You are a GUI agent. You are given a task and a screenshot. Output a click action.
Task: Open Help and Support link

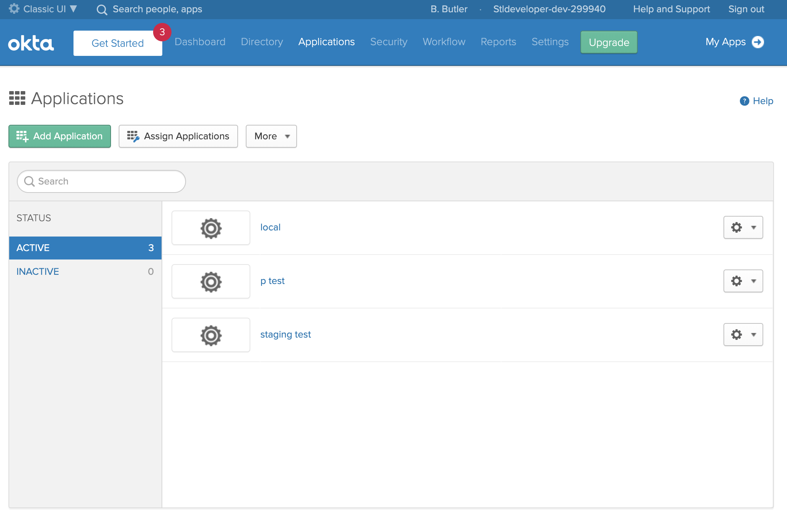671,9
